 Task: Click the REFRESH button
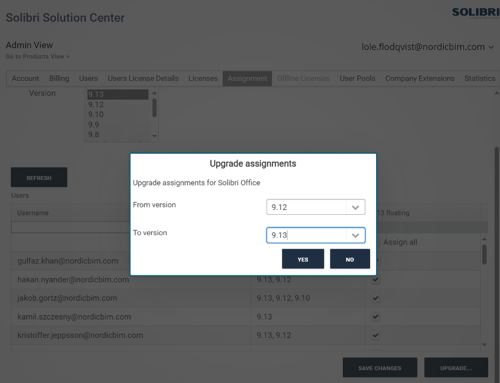click(39, 177)
